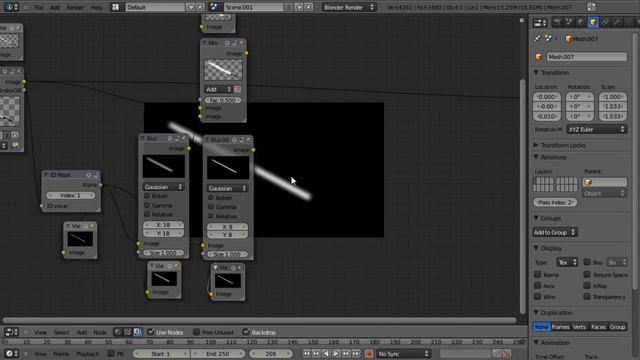Click the screen layout browse icon

pos(116,7)
